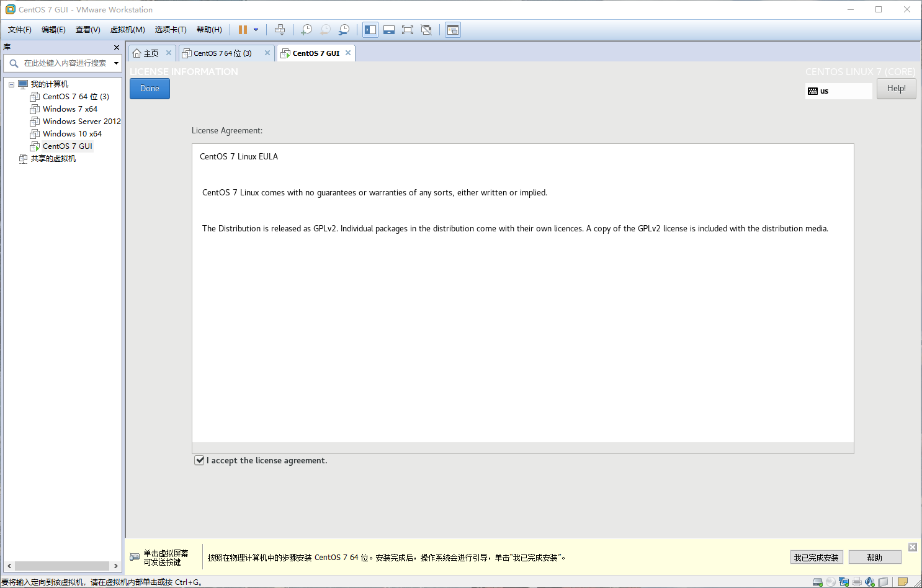Open the power options dropdown arrow

256,30
